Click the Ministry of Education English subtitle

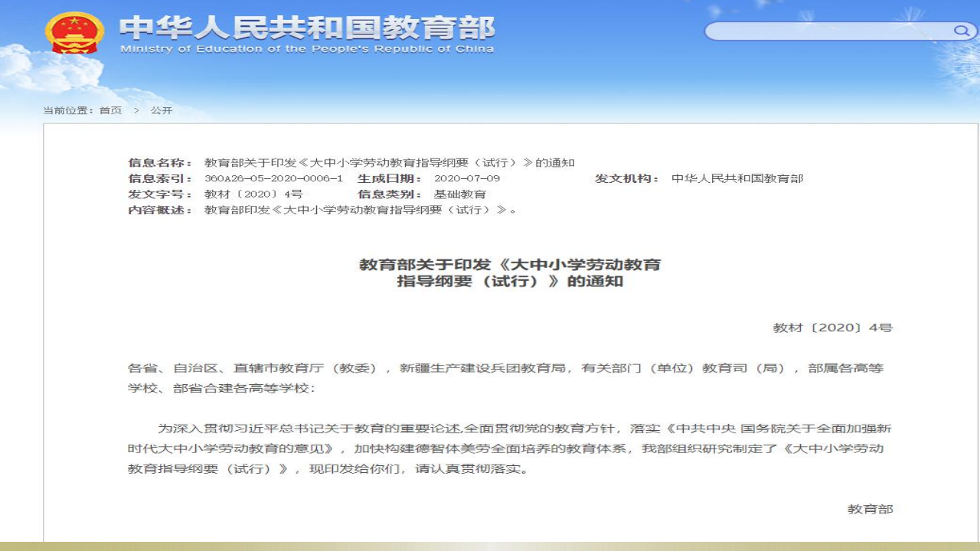tap(307, 49)
